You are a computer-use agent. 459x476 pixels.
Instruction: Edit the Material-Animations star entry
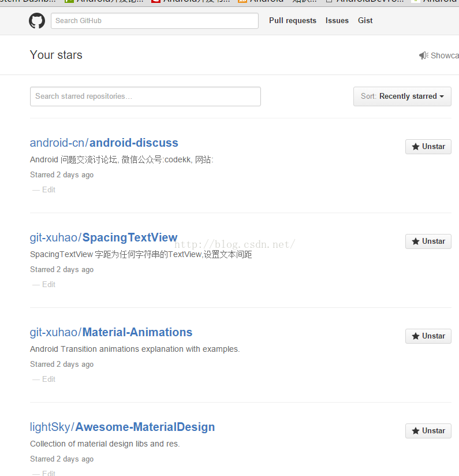tap(48, 379)
